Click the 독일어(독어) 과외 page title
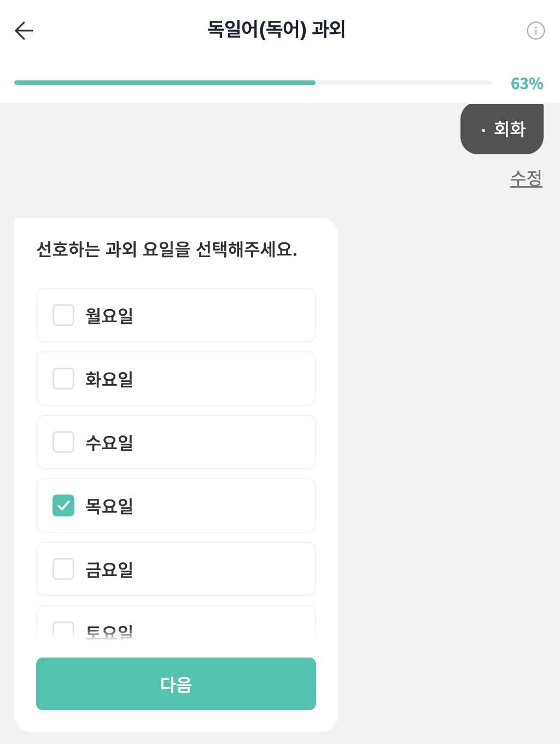The image size is (560, 744). coord(276,30)
